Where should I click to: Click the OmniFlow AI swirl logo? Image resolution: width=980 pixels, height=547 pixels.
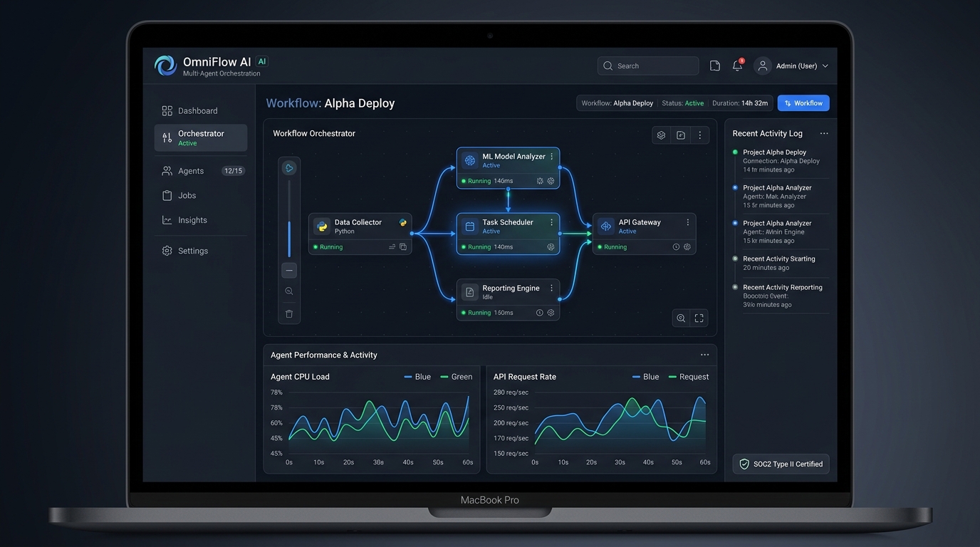tap(165, 66)
